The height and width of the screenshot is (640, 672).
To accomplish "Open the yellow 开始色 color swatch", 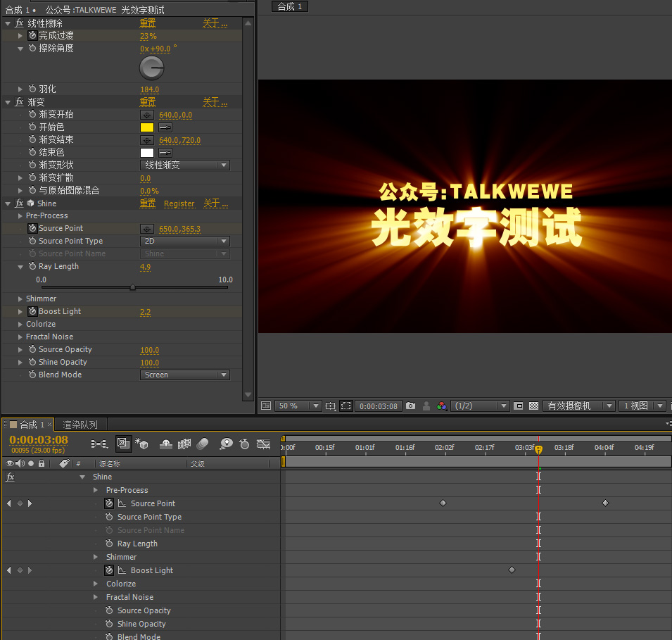I will click(x=147, y=127).
